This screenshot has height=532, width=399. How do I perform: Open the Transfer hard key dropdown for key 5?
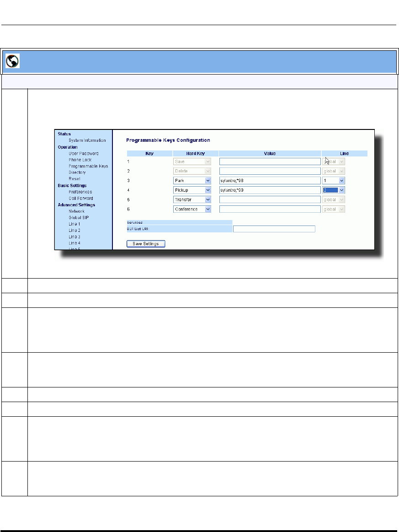pyautogui.click(x=192, y=200)
